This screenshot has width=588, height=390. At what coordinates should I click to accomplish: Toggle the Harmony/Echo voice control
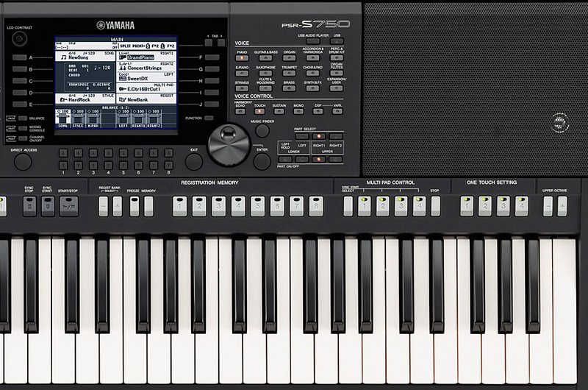click(240, 112)
